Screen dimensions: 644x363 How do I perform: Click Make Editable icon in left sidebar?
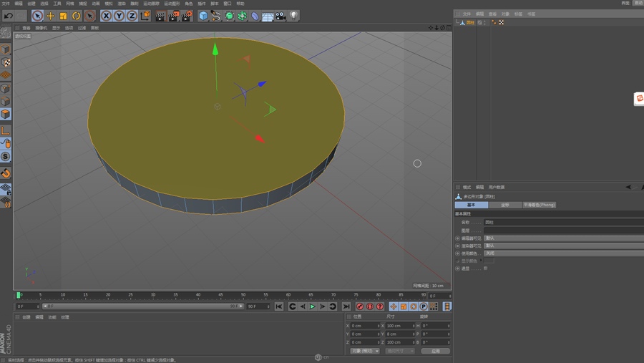click(x=5, y=32)
